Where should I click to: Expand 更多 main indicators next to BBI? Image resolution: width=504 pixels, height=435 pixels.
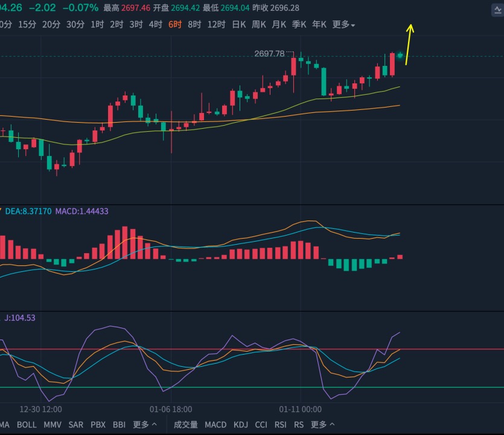[145, 425]
